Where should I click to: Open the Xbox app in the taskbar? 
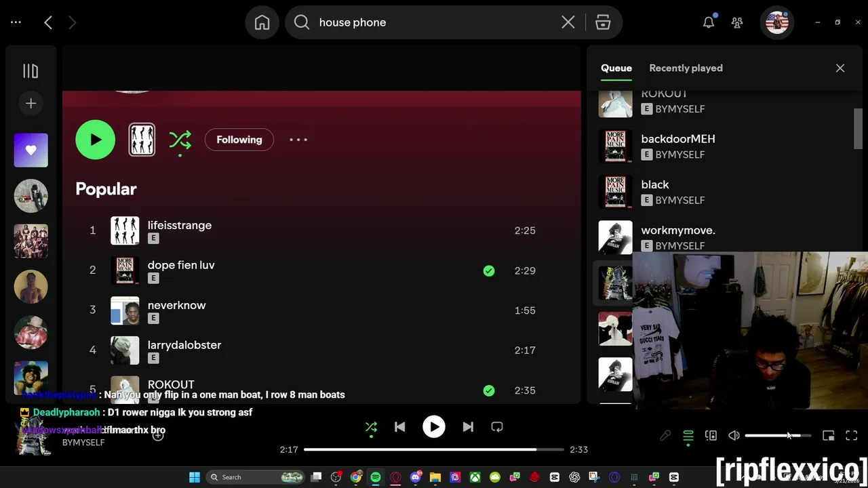pos(475,477)
